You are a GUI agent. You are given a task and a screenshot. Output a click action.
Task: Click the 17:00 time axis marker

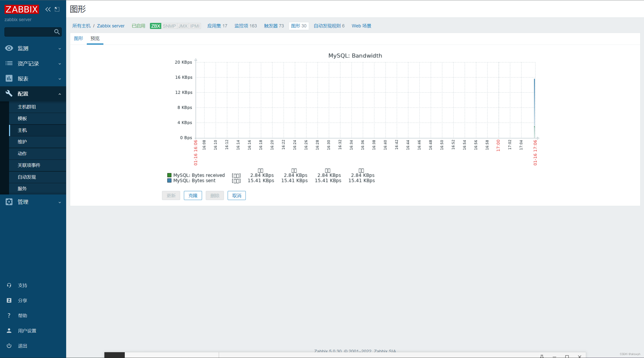click(498, 145)
